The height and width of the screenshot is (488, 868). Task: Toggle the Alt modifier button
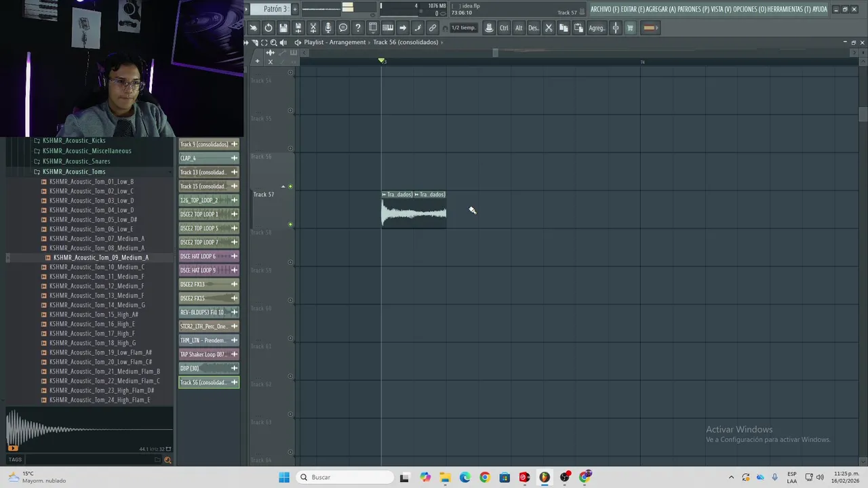coord(519,28)
